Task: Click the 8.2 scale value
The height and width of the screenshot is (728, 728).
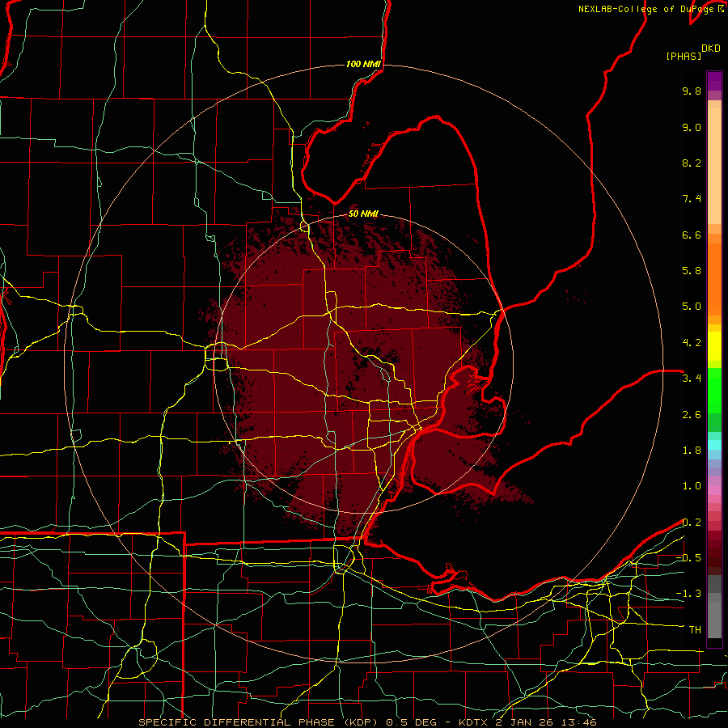Action: (x=692, y=163)
